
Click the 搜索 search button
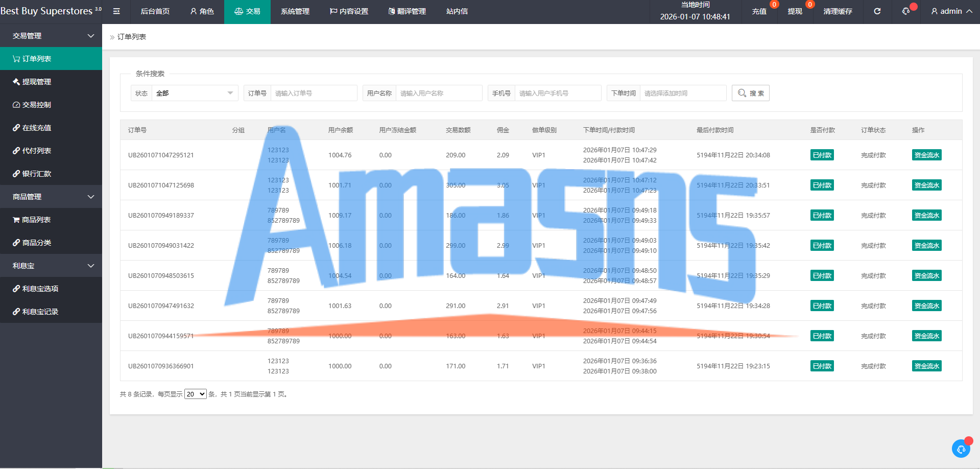coord(751,93)
